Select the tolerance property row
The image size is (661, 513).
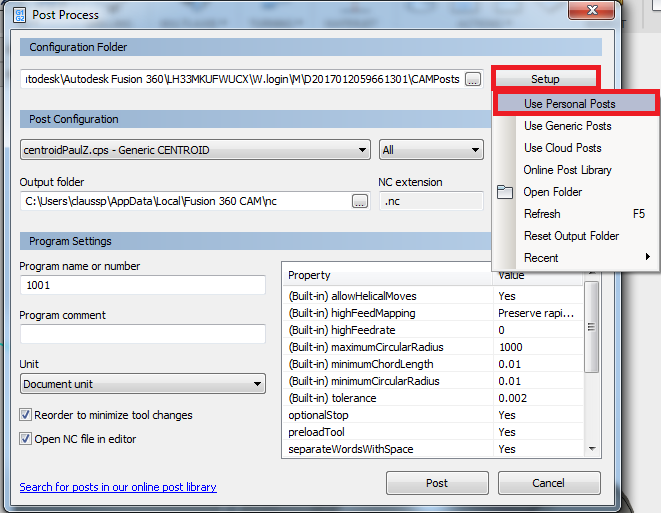tap(433, 398)
